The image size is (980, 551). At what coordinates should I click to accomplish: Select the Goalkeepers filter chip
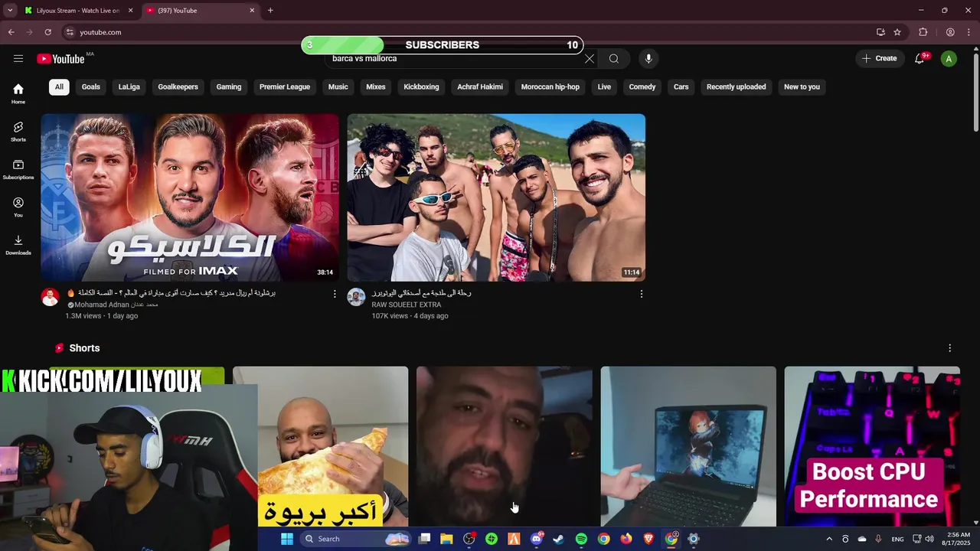[x=178, y=86]
